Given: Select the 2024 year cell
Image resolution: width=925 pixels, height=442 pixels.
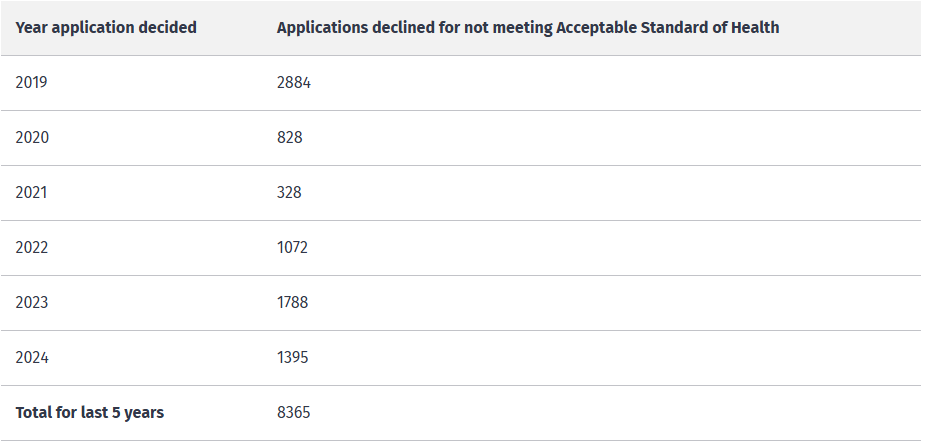Looking at the screenshot, I should 32,358.
